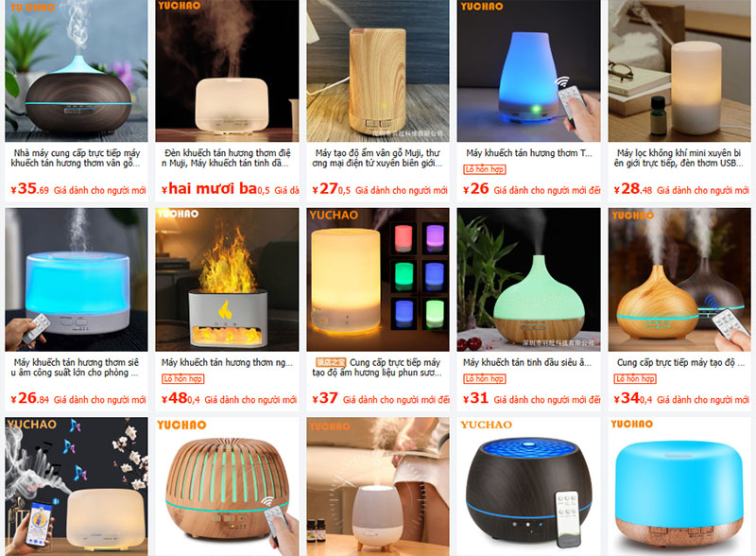This screenshot has width=756, height=556.
Task: Open the diffuser with phone and music notes image
Action: point(77,486)
